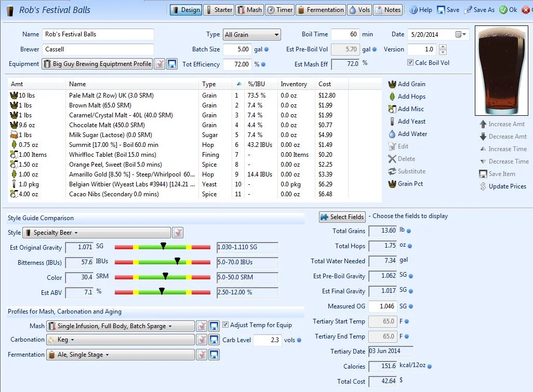Select Pale Malt (2 Row) UK row
533x392 pixels.
(x=194, y=96)
